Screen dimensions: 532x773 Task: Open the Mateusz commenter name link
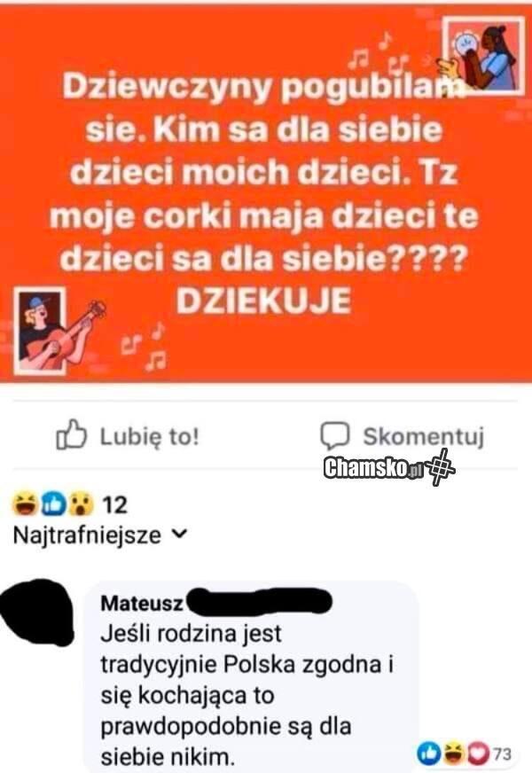click(142, 603)
